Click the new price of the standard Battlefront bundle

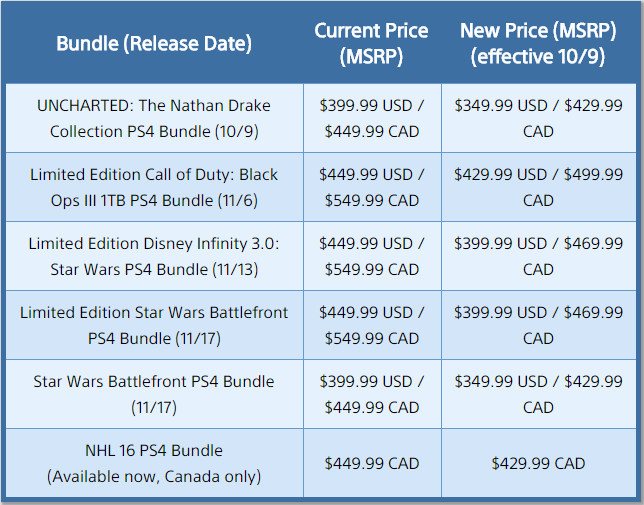538,394
